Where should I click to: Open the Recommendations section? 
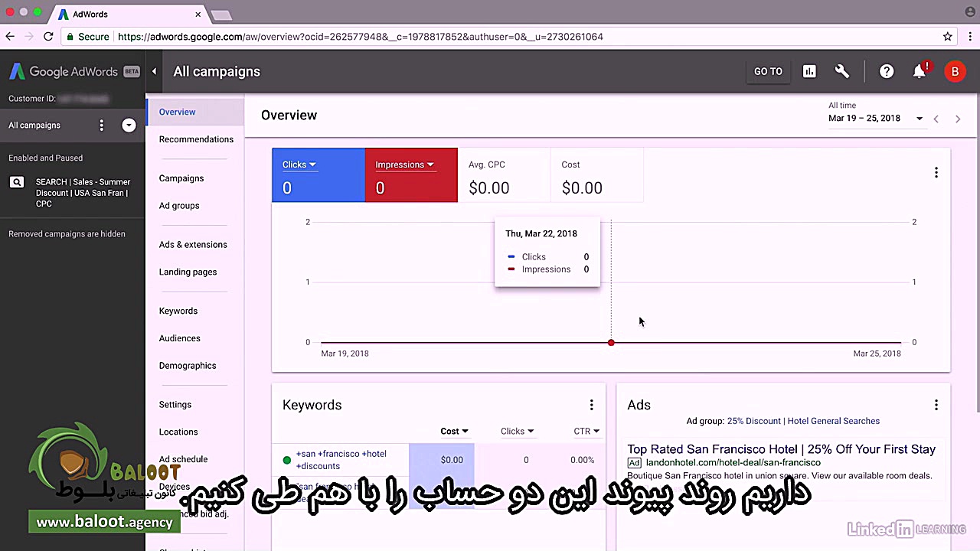(x=196, y=139)
